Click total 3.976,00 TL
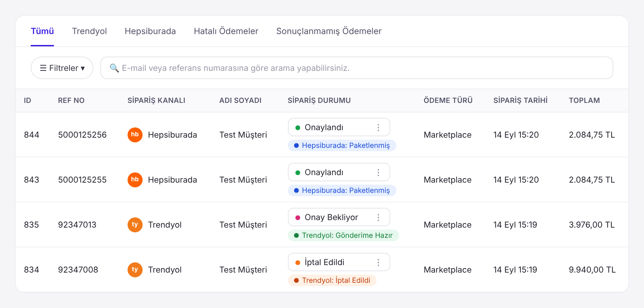The width and height of the screenshot is (644, 308). [x=592, y=225]
